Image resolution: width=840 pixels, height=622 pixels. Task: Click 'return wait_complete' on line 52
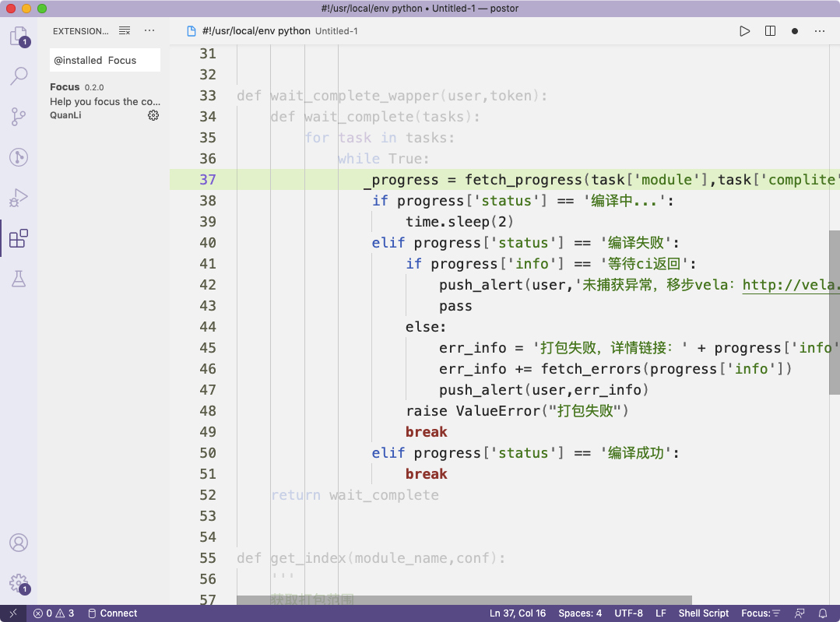click(x=355, y=495)
